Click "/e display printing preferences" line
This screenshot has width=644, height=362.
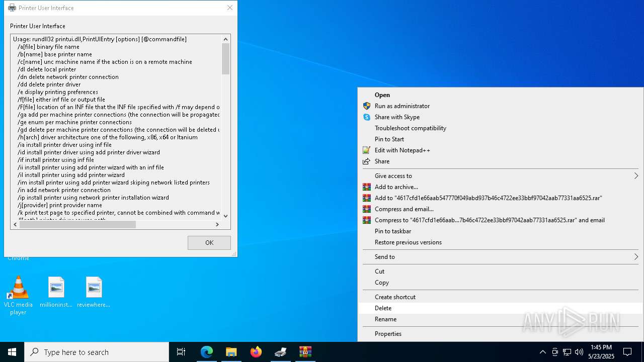click(x=57, y=92)
